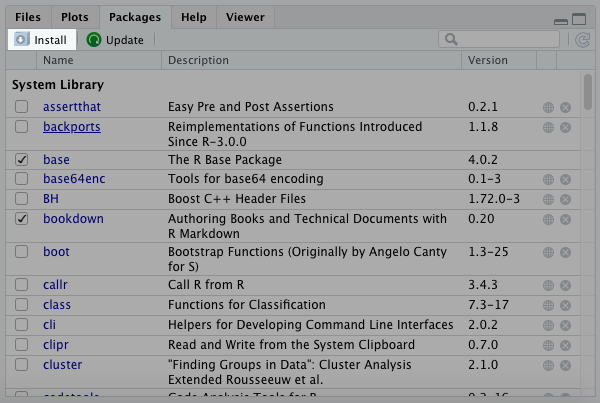Switch to the Plots tab
Screen dimensions: 600x403
[74, 17]
